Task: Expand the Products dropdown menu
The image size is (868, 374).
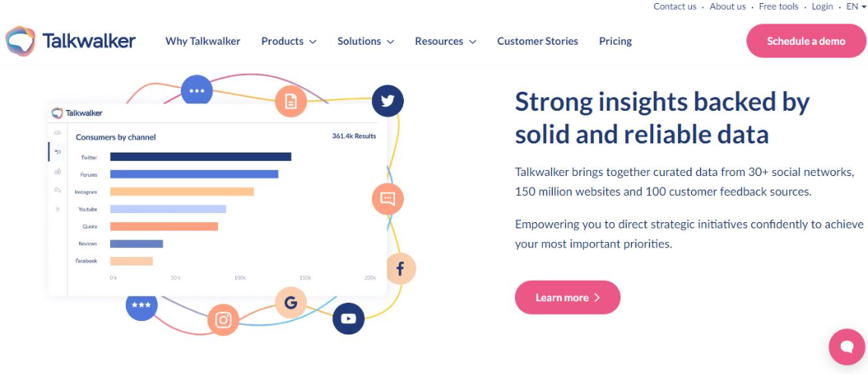Action: (x=289, y=41)
